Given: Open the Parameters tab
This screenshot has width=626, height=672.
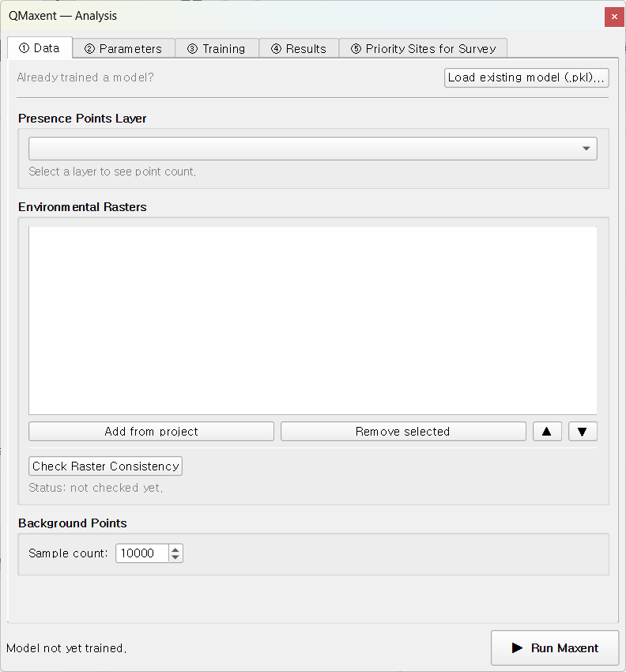Looking at the screenshot, I should 123,49.
